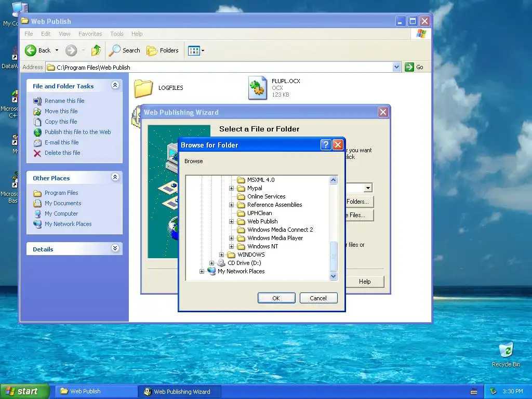Click the My Documents icon in Other Places
Screen dimensions: 532x399
[37, 204]
